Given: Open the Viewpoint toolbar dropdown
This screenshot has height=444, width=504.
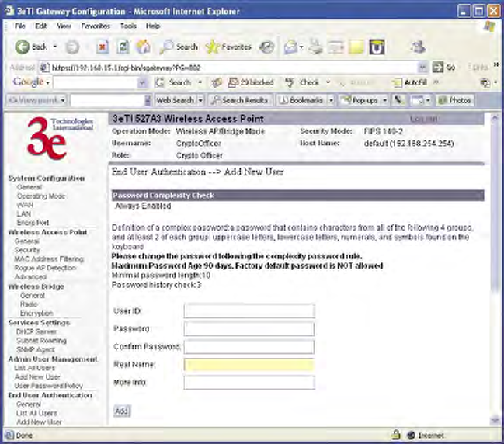Looking at the screenshot, I should (63, 101).
